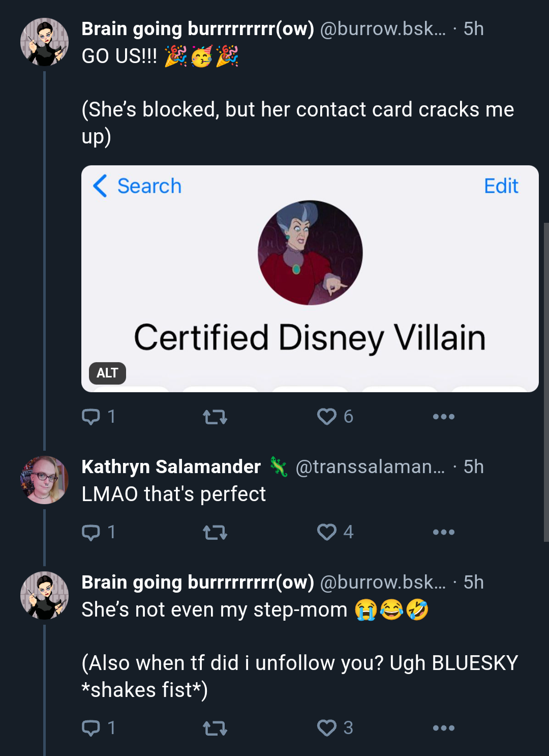This screenshot has height=756, width=549.
Task: Open Brain going burrrr avatar on last post
Action: pyautogui.click(x=44, y=595)
